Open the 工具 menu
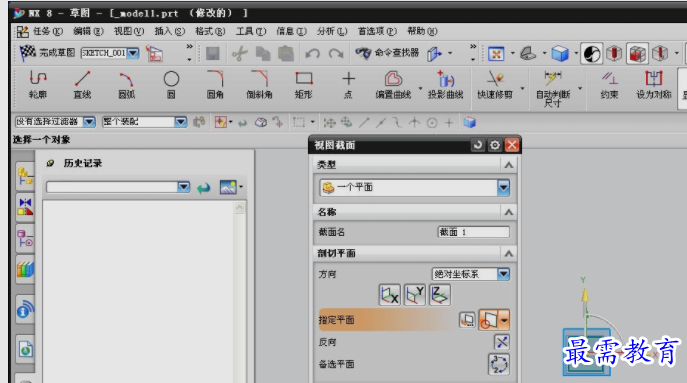The height and width of the screenshot is (383, 687). click(x=251, y=32)
